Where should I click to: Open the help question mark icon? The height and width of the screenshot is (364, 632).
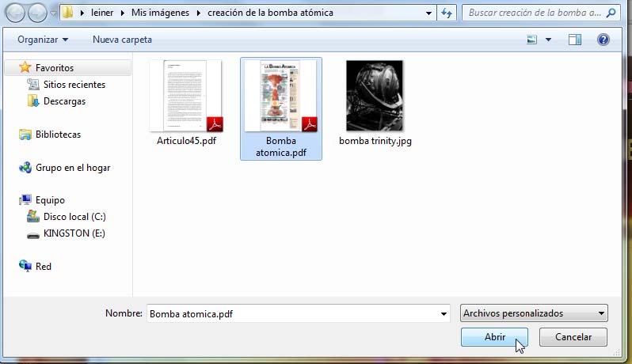pos(603,40)
